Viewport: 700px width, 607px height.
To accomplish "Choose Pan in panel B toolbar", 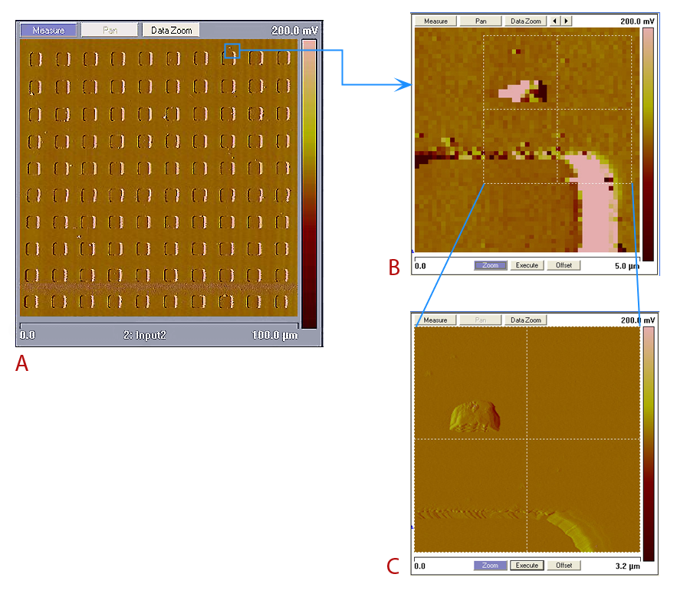I will pyautogui.click(x=481, y=21).
